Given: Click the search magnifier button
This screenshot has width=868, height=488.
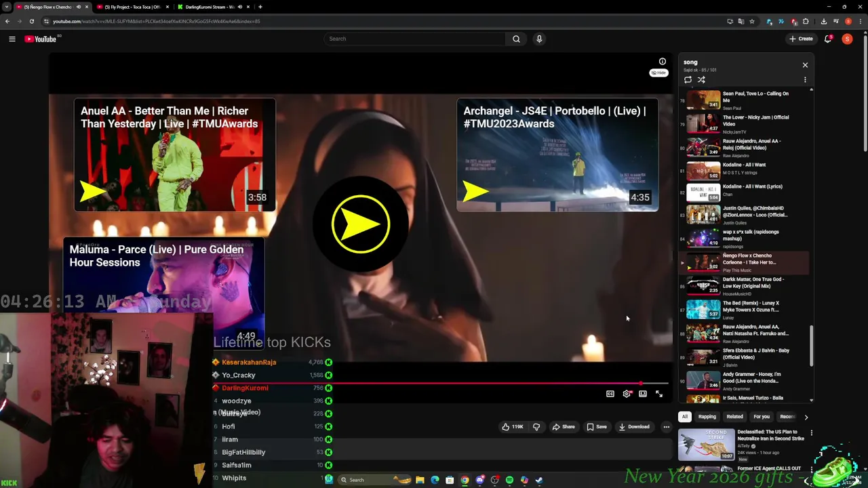Looking at the screenshot, I should pos(516,39).
